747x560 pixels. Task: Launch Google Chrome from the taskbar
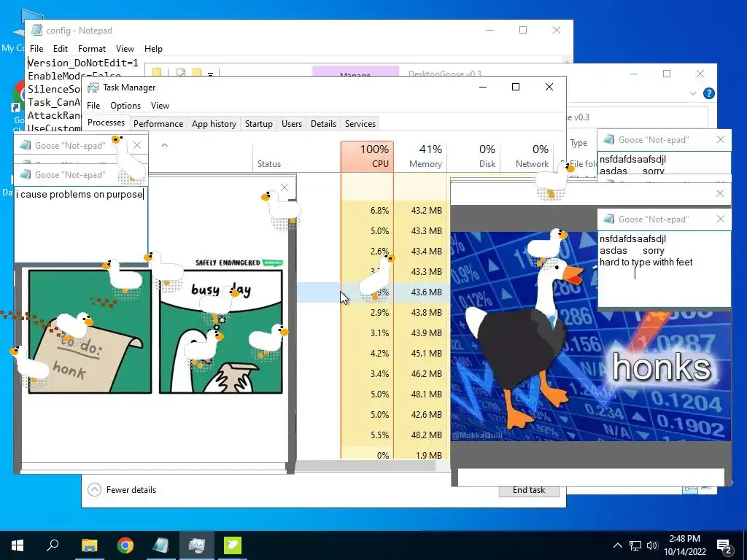click(x=125, y=545)
